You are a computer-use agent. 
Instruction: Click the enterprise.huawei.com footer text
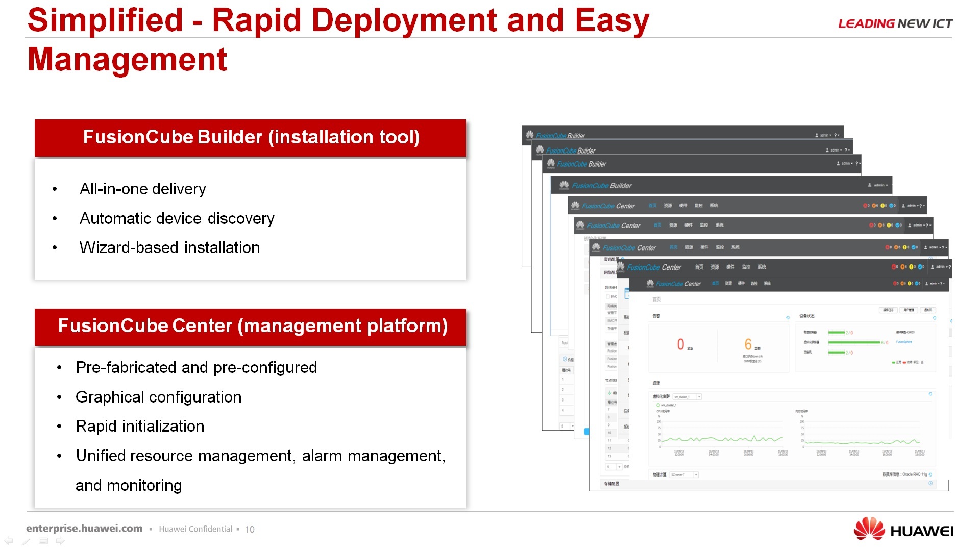(84, 529)
